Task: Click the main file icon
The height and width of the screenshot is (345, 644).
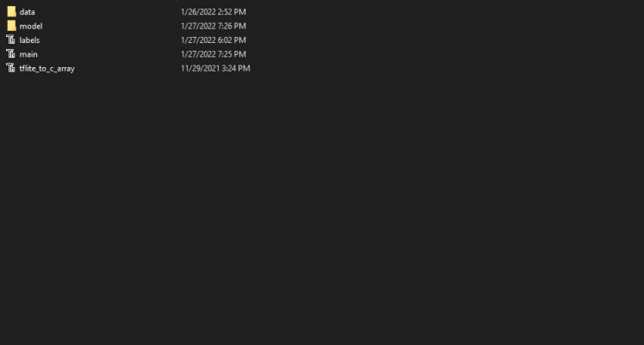Action: (11, 54)
